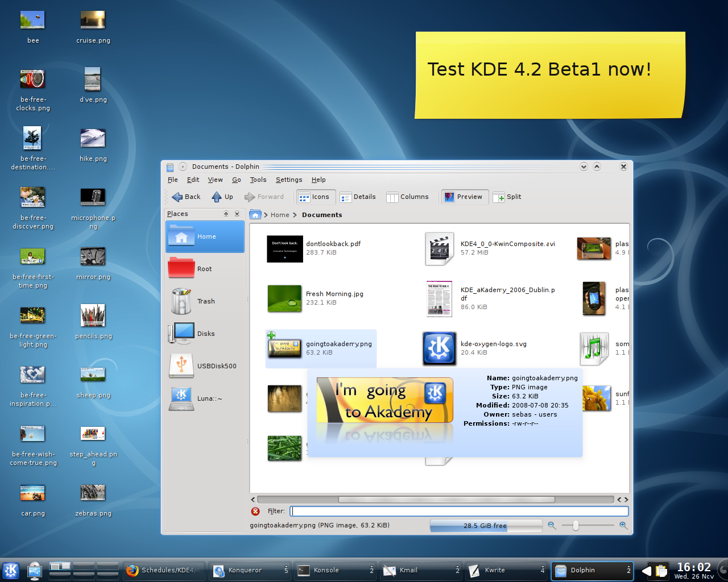This screenshot has height=582, width=728.
Task: Go Back in Dolphin toolbar
Action: point(186,197)
